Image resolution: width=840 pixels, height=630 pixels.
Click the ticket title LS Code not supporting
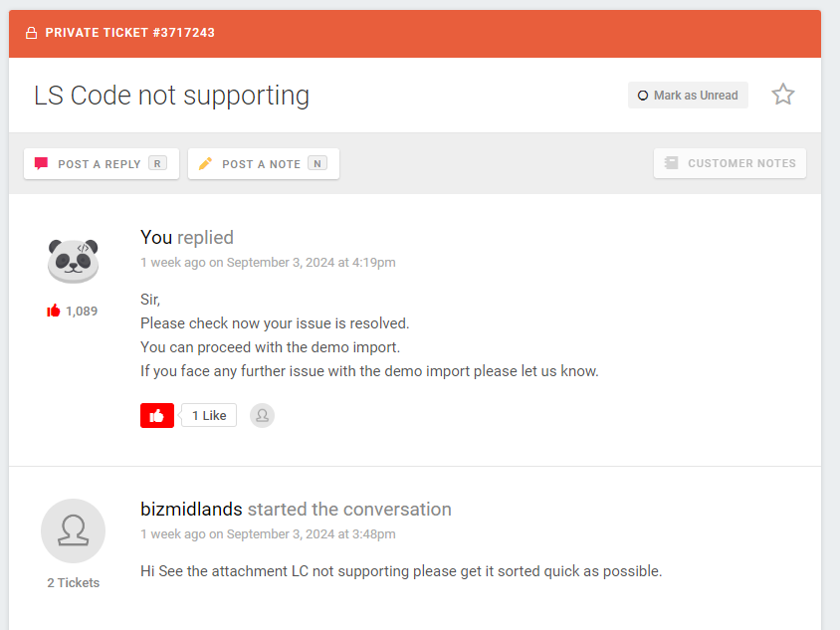coord(171,96)
